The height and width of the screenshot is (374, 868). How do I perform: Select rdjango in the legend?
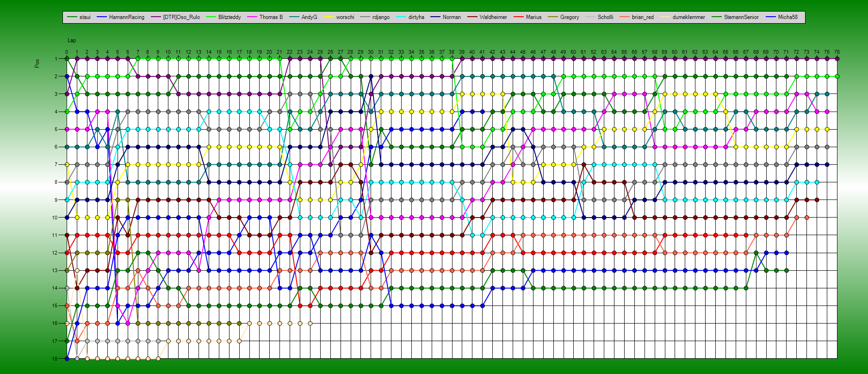pos(375,17)
